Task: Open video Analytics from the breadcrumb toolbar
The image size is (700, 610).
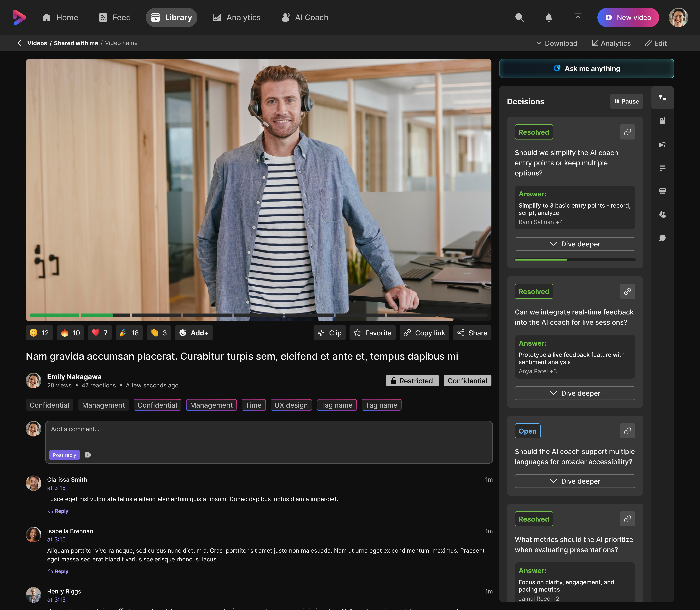Action: (611, 43)
